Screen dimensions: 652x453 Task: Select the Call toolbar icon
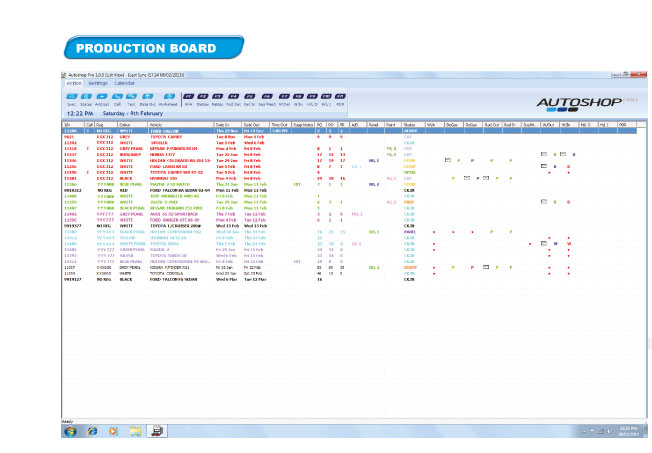(x=118, y=96)
